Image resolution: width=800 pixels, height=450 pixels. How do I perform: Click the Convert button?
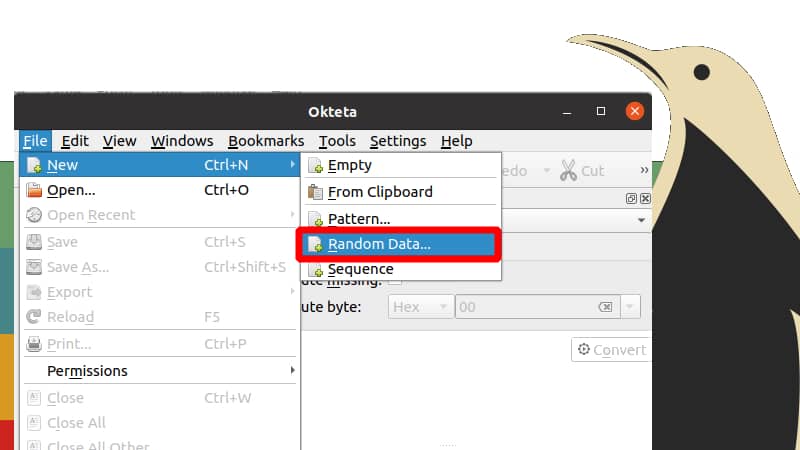pyautogui.click(x=611, y=349)
